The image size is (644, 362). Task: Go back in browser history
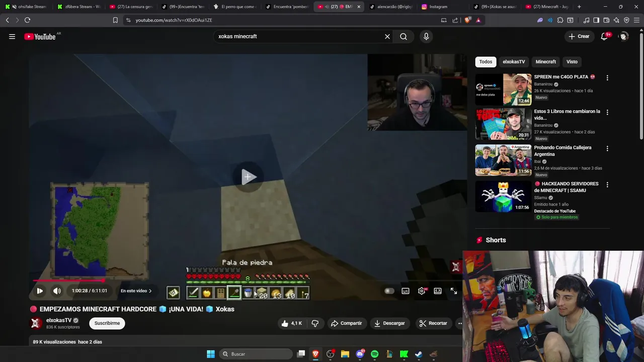tap(7, 20)
